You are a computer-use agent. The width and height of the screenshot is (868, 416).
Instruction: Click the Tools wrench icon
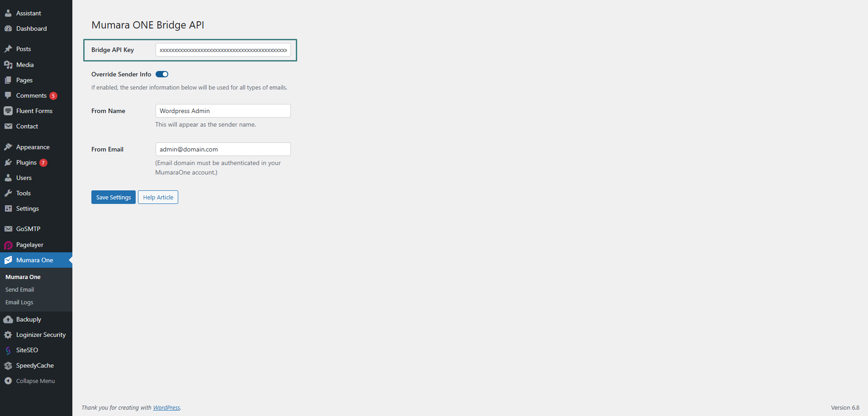[8, 193]
